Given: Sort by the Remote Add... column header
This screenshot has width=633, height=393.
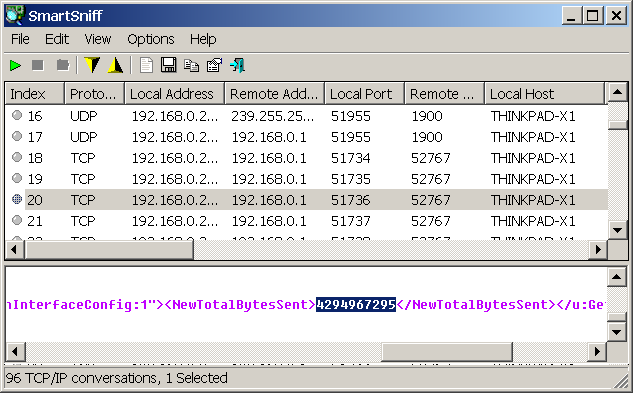Looking at the screenshot, I should point(275,94).
